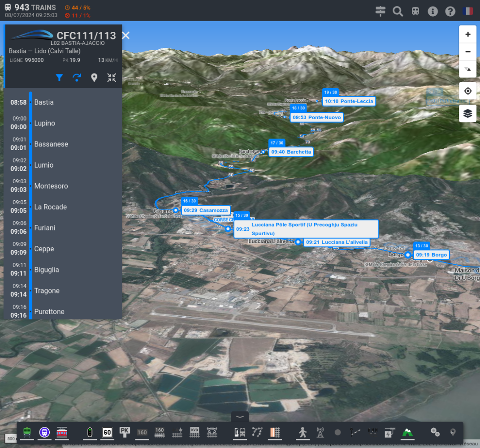Viewport: 480px width, 448px height.
Task: Toggle the speed limit 60 sign layer
Action: [x=107, y=432]
